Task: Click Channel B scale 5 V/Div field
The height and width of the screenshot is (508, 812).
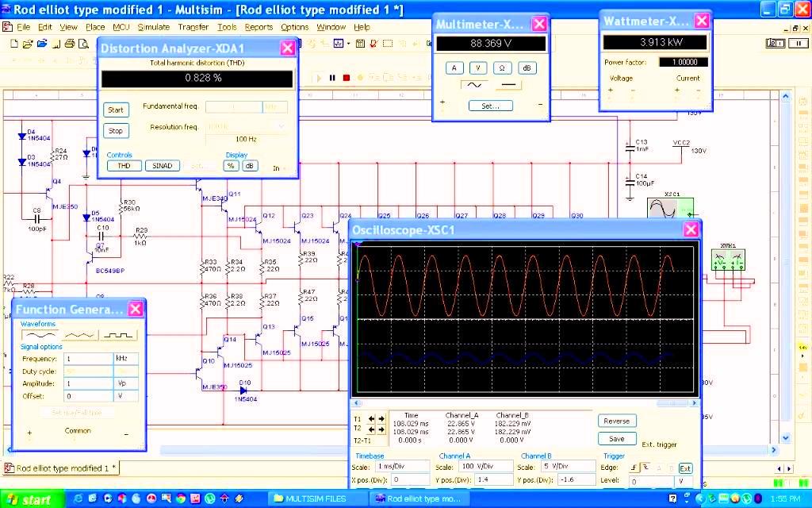Action: pyautogui.click(x=568, y=467)
